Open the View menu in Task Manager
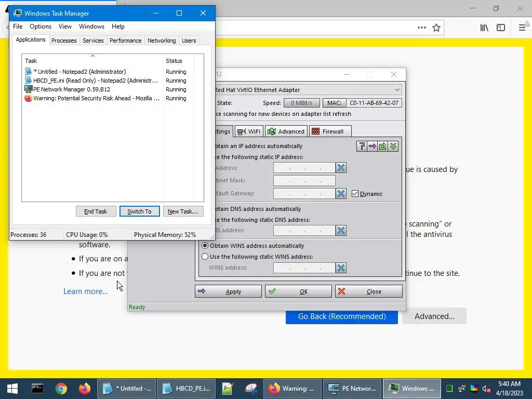Screen dimensions: 532x399 [x=65, y=26]
